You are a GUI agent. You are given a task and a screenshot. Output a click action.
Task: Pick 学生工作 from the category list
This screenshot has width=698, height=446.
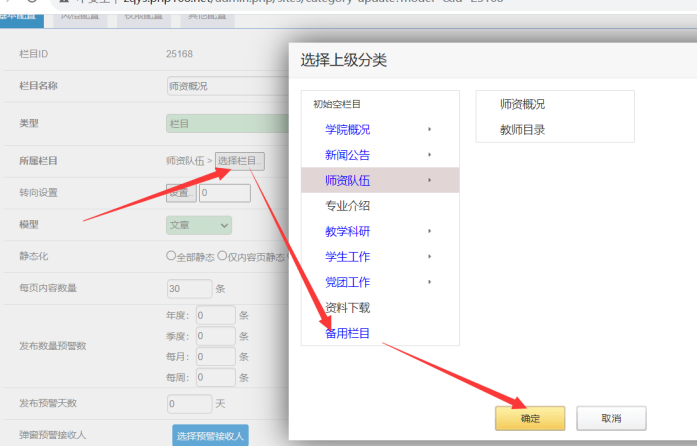347,257
